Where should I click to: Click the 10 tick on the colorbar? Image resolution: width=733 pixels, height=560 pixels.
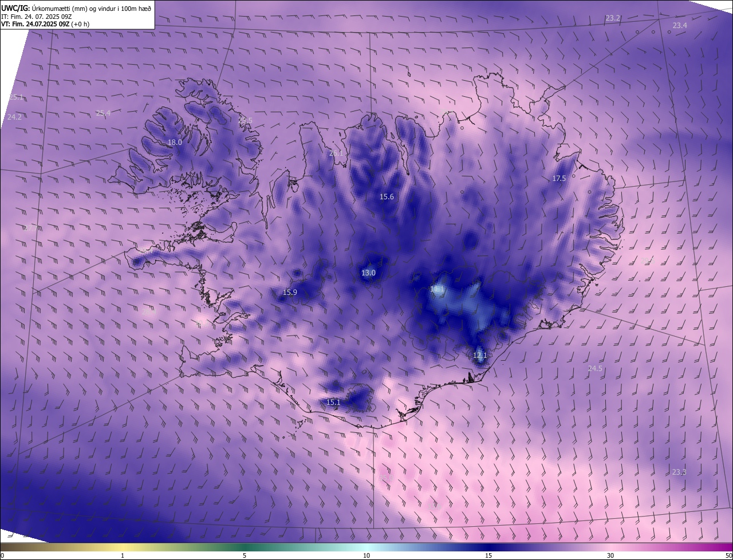tap(366, 555)
